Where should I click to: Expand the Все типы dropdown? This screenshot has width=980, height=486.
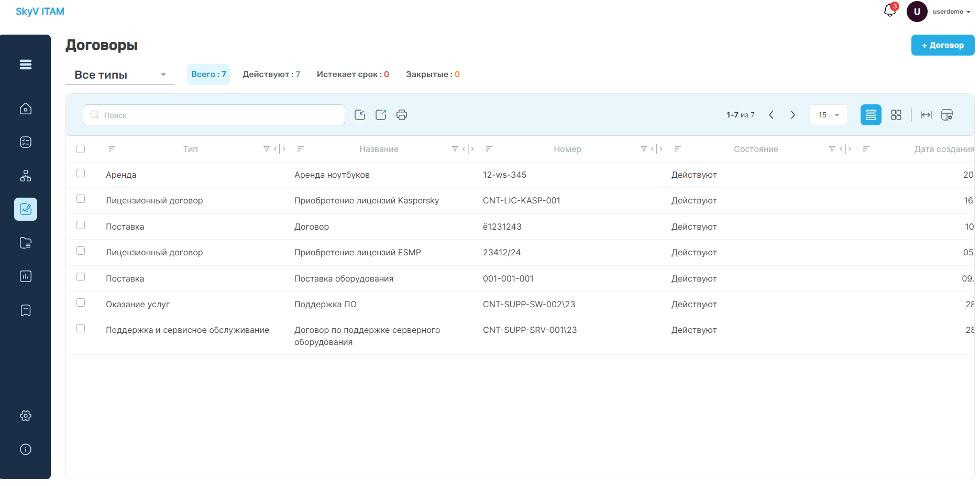[x=120, y=75]
